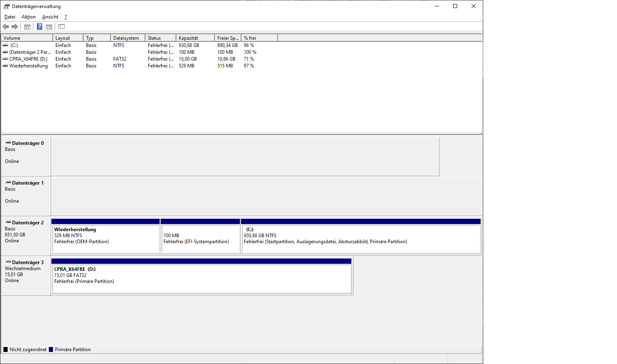Sort by the % frei column header
This screenshot has width=617, height=364.
(259, 38)
